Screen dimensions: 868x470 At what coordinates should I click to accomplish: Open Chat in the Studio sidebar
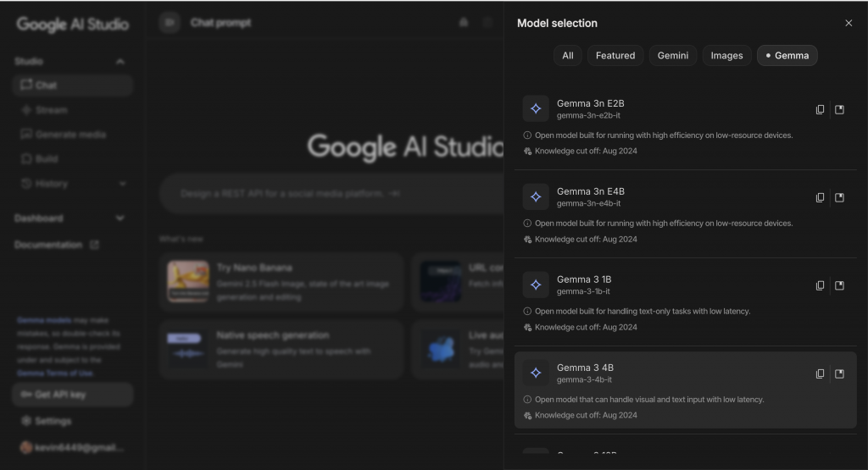click(73, 86)
